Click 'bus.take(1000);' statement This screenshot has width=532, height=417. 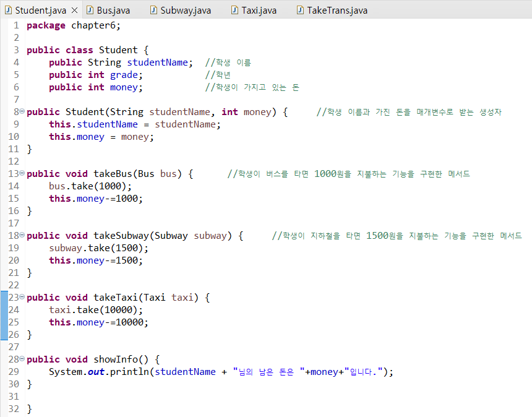tap(90, 186)
